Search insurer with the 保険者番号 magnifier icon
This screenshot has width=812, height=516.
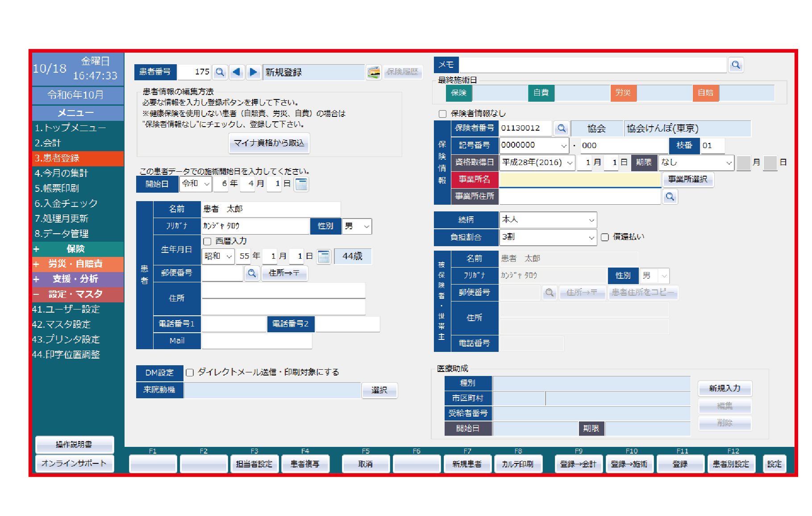(561, 128)
